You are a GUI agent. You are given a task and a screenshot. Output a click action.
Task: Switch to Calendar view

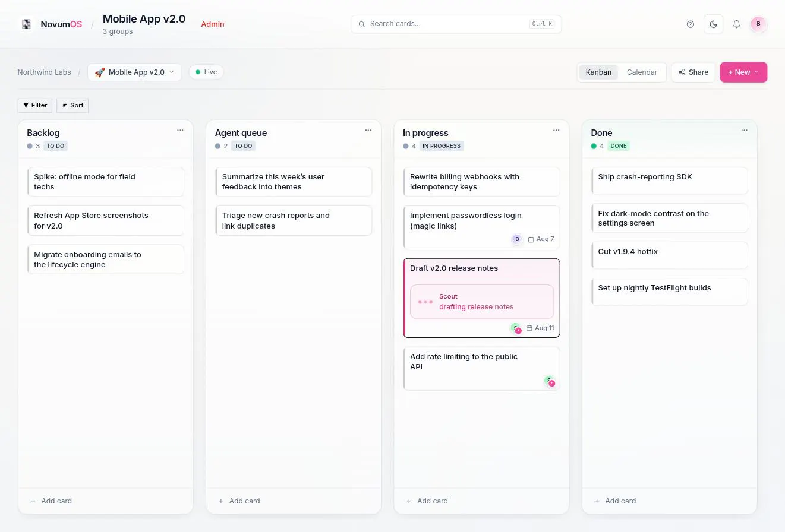click(642, 72)
